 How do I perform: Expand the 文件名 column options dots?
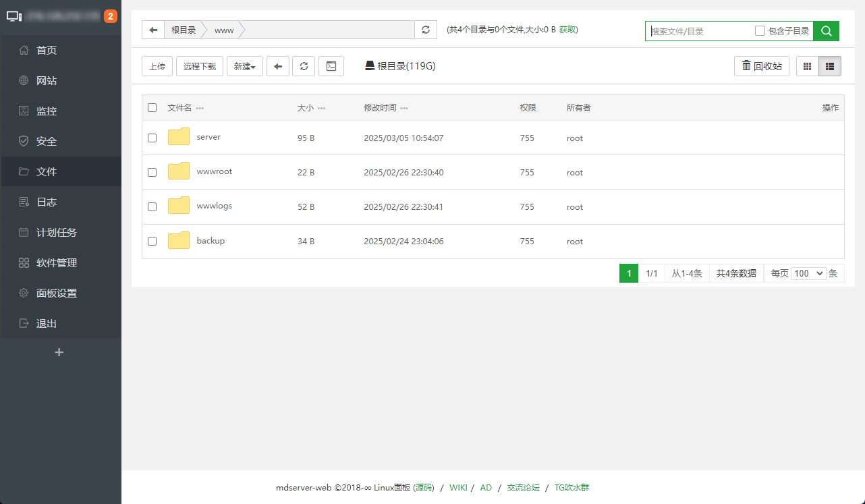coord(200,109)
